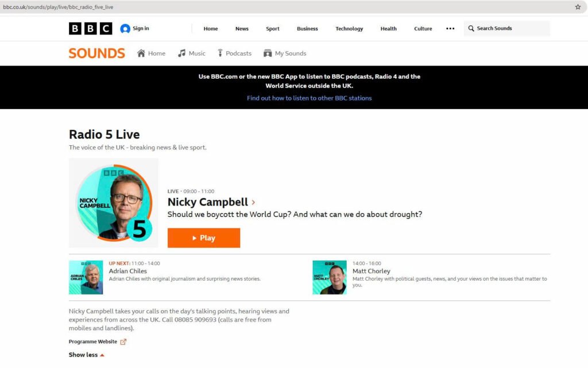The image size is (588, 368).
Task: Click the My Sounds icon
Action: (x=268, y=53)
